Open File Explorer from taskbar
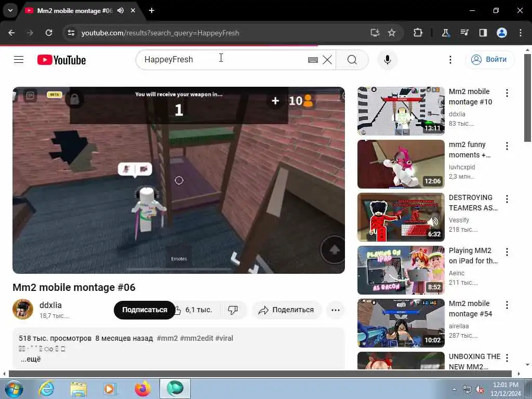 click(79, 389)
